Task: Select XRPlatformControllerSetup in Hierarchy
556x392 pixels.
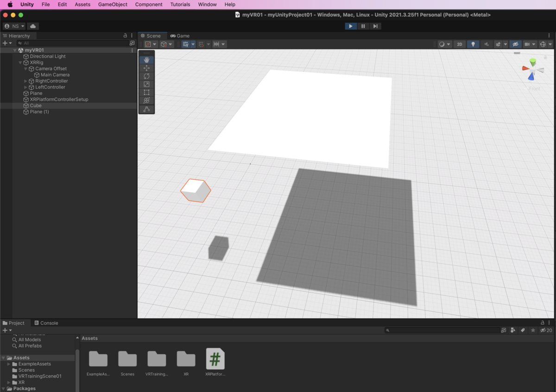Action: tap(59, 100)
